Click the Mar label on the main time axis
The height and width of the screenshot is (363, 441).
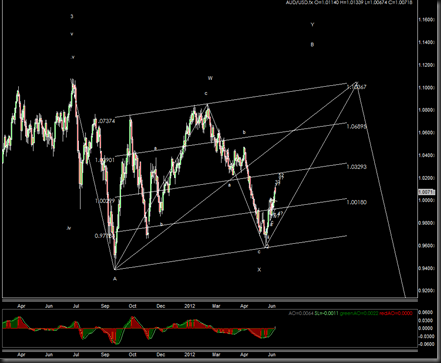216,306
